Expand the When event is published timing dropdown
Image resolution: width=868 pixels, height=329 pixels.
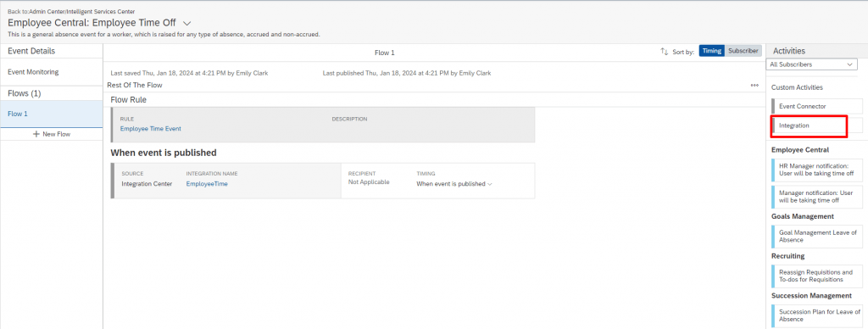tap(454, 184)
